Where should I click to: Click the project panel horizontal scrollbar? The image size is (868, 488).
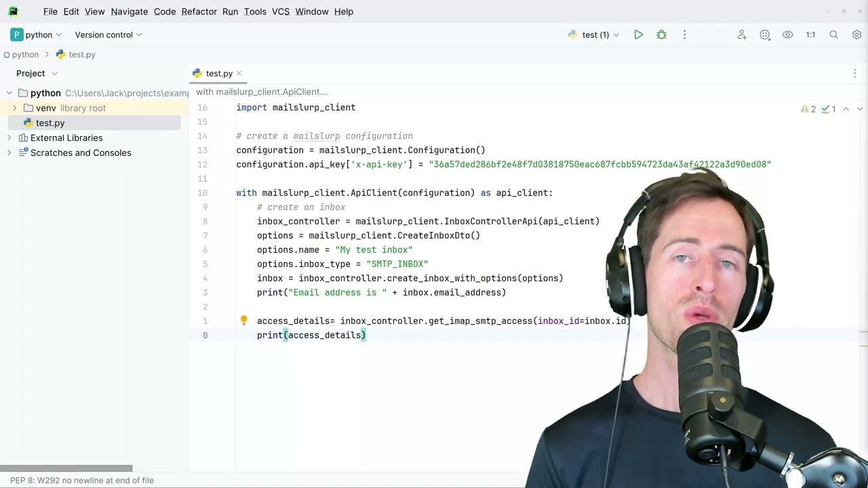66,468
